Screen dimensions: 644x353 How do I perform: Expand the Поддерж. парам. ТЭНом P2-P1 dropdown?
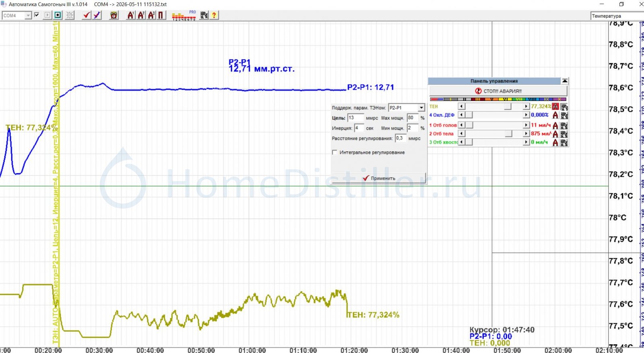(421, 108)
